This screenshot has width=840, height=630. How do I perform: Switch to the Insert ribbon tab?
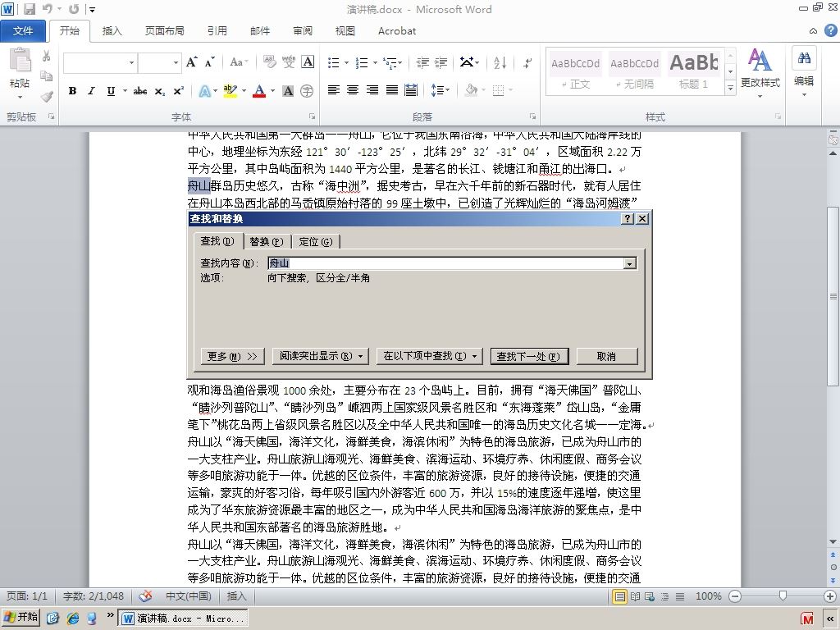(112, 31)
